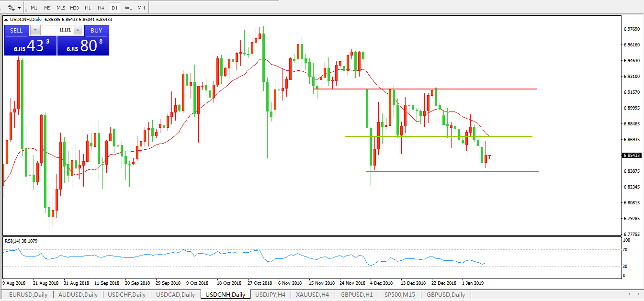Enable the MN monthly timeframe
Screen dimensions: 644x301
point(141,8)
